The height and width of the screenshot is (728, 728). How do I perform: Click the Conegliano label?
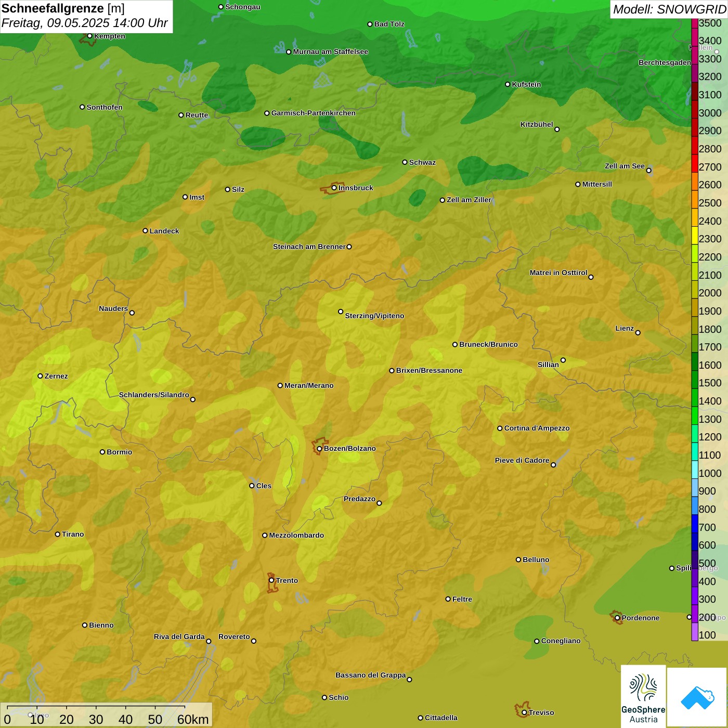[x=561, y=641]
